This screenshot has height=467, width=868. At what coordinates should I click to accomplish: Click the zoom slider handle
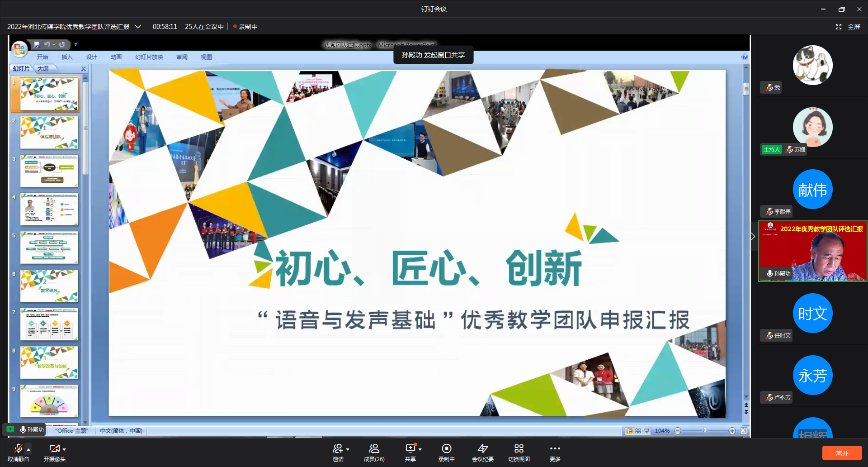point(705,431)
